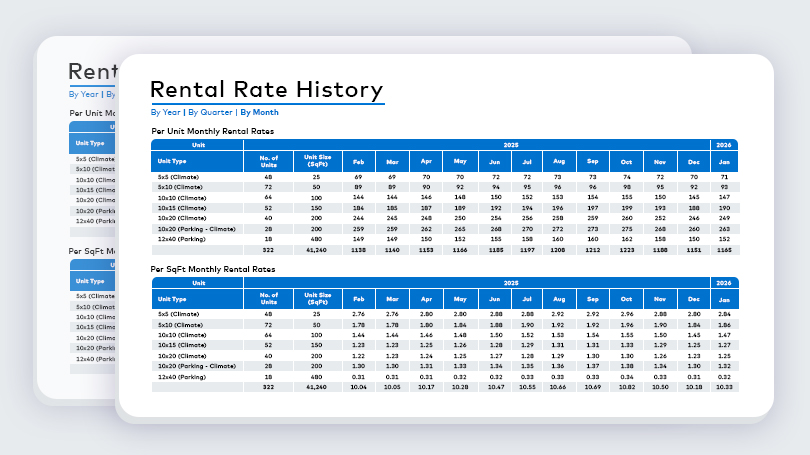Image resolution: width=810 pixels, height=455 pixels.
Task: Select Unit Type header in Per Unit table
Action: (197, 161)
